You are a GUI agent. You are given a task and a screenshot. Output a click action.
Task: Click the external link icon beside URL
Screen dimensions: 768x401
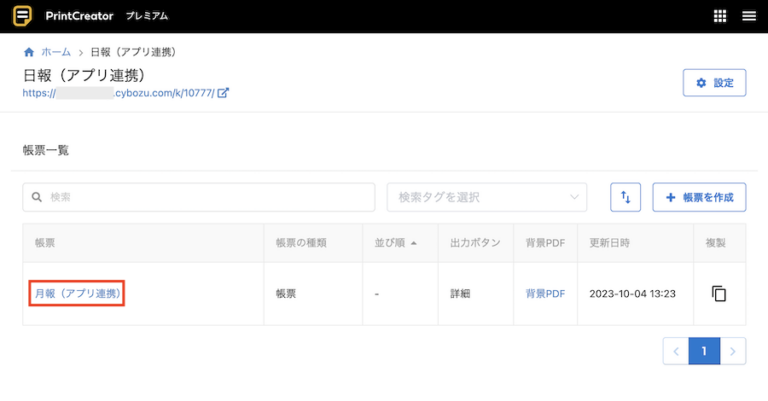click(x=223, y=93)
